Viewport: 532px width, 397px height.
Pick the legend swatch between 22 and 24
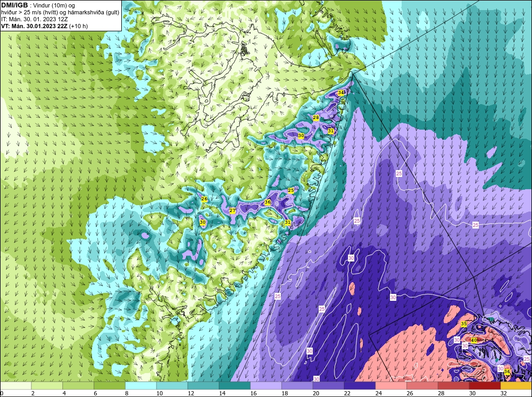[360, 385]
